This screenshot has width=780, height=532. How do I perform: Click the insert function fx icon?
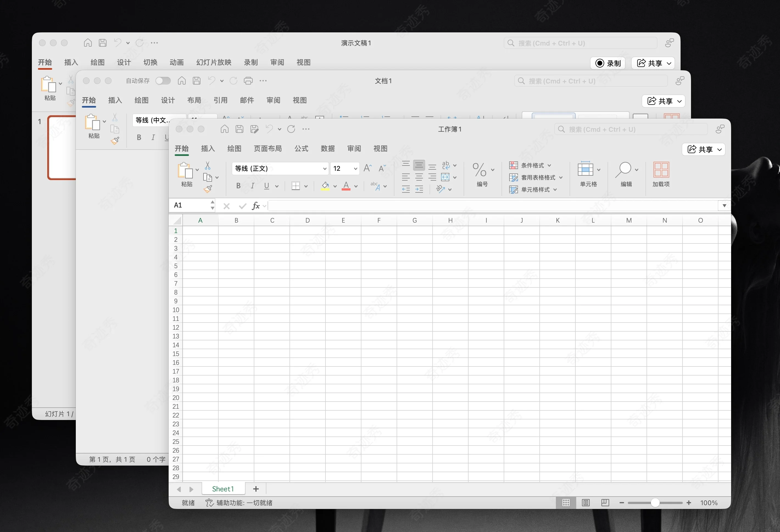(x=256, y=206)
